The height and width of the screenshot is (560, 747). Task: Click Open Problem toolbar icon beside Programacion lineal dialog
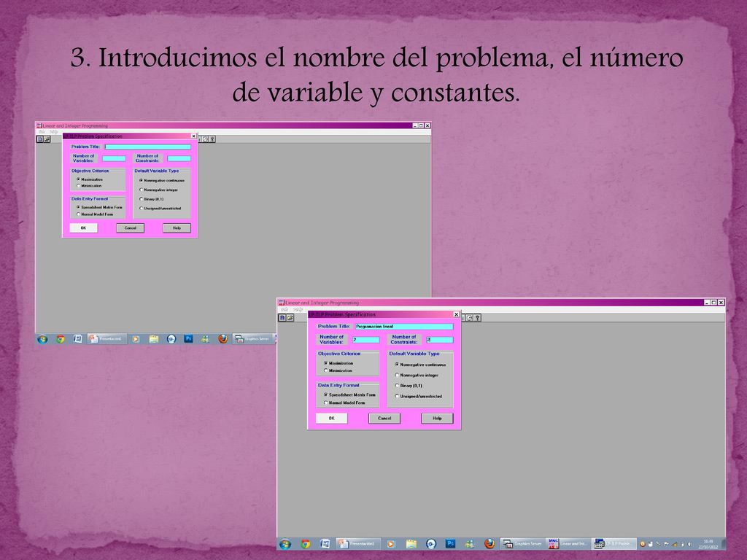(290, 318)
